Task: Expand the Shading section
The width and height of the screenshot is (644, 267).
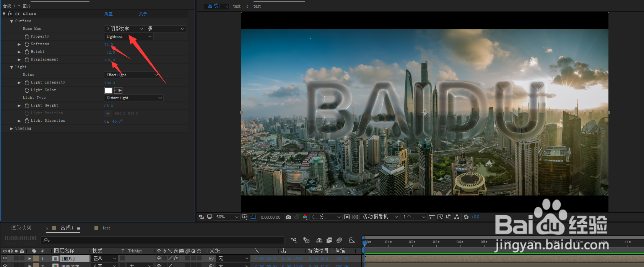Action: pos(11,129)
